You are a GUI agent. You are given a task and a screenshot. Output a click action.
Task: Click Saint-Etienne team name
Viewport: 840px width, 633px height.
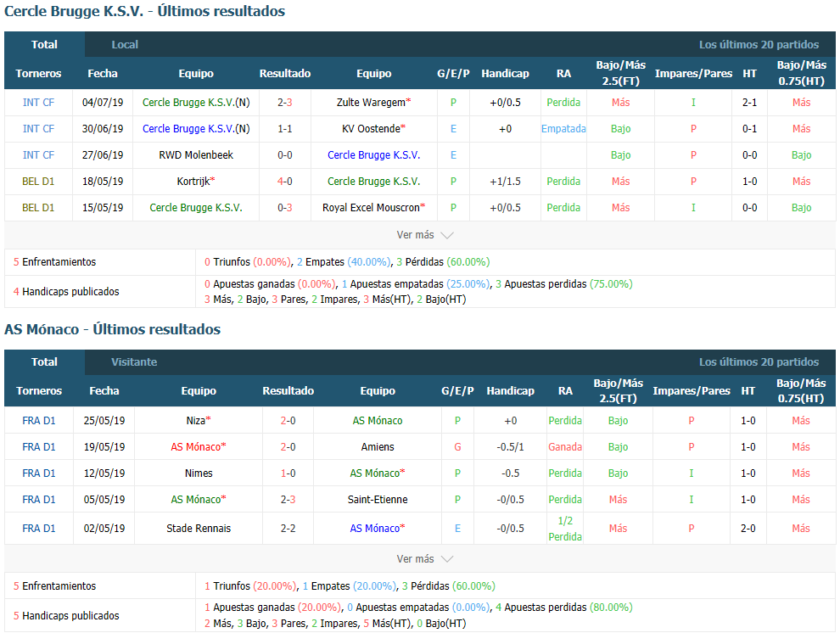pyautogui.click(x=378, y=499)
